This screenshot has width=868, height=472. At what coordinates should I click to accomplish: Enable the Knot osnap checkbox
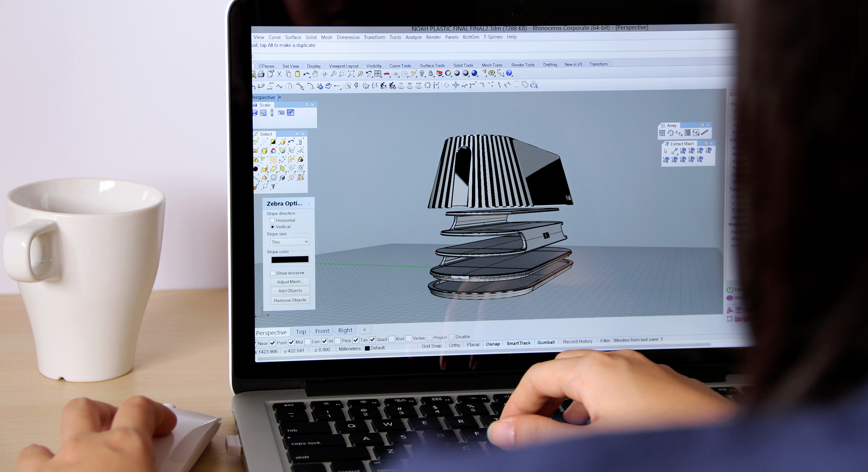tap(392, 339)
